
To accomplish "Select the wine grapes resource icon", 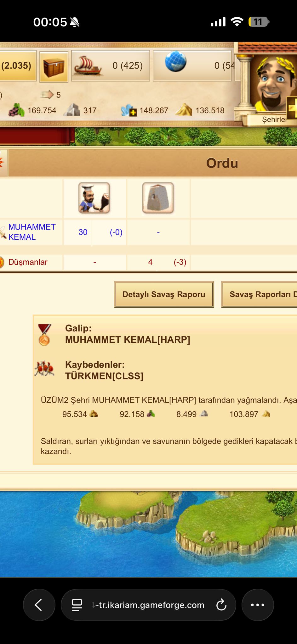I will [x=16, y=110].
